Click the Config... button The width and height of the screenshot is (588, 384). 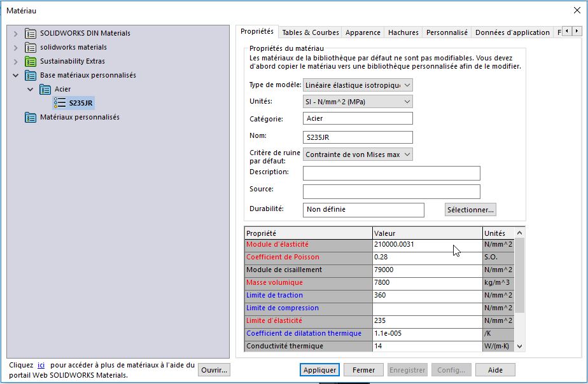pyautogui.click(x=451, y=370)
